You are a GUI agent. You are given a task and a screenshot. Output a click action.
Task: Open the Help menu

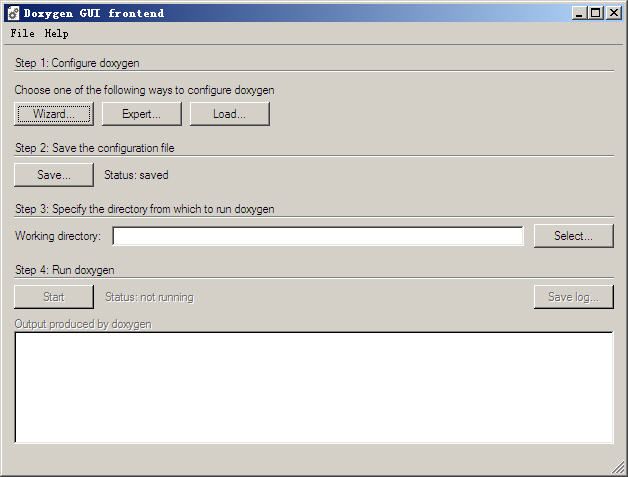(56, 34)
